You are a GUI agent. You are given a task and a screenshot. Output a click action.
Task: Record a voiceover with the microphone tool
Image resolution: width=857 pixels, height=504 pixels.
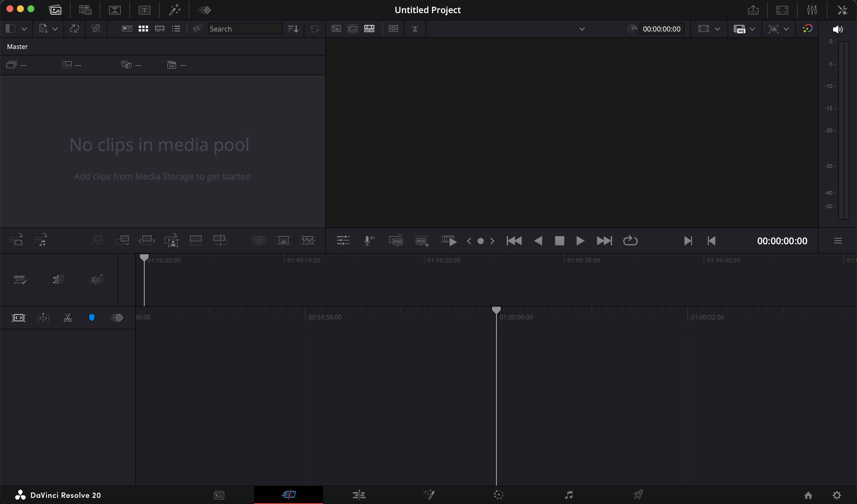(x=369, y=240)
